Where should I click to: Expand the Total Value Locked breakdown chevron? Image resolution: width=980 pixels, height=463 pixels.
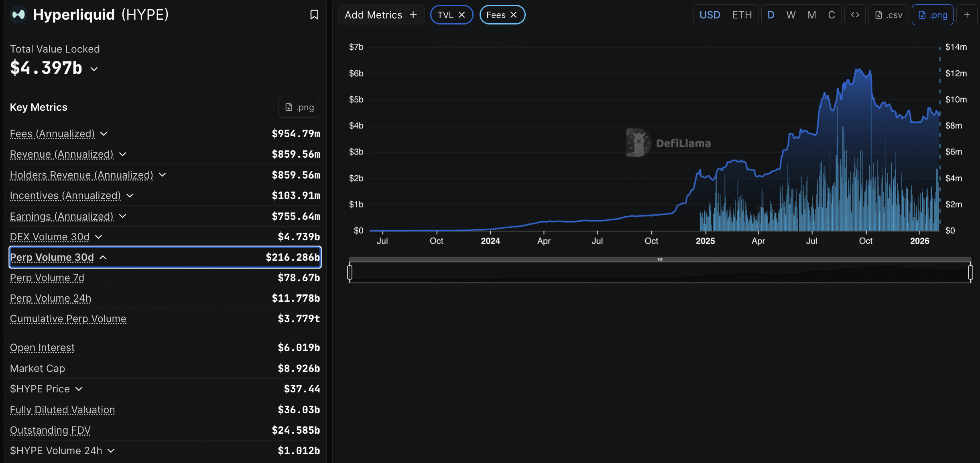94,69
